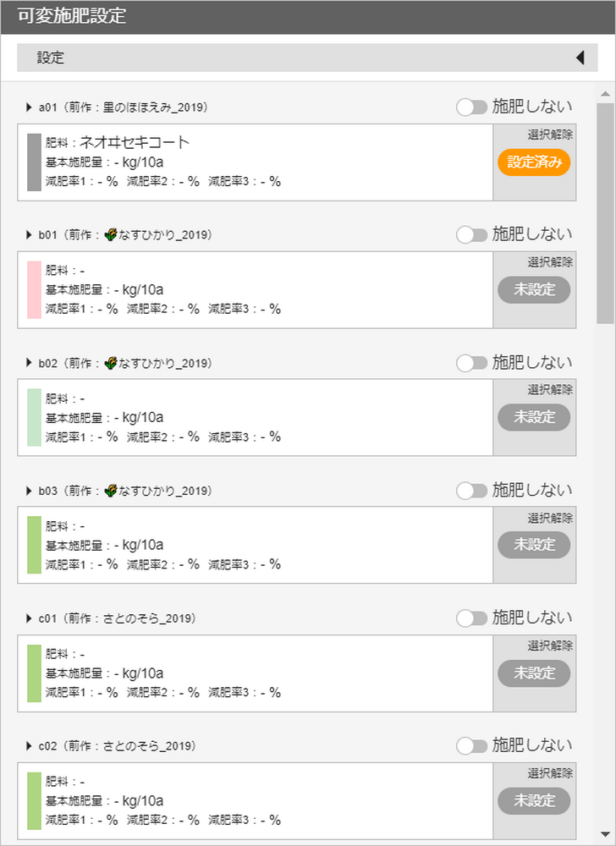Click the crop icon beside b02 なすひかり_2019
616x846 pixels.
(x=111, y=363)
